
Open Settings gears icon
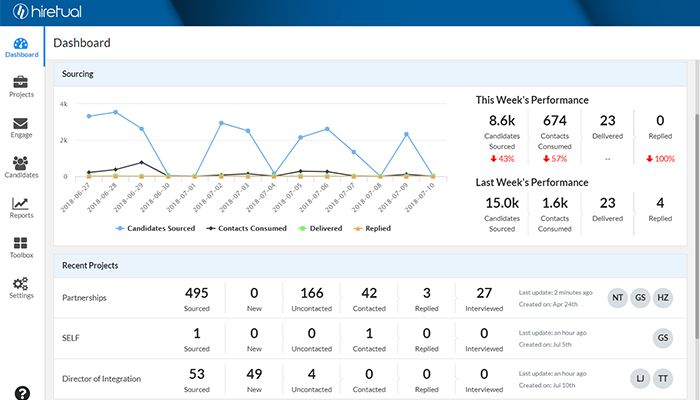click(x=21, y=283)
